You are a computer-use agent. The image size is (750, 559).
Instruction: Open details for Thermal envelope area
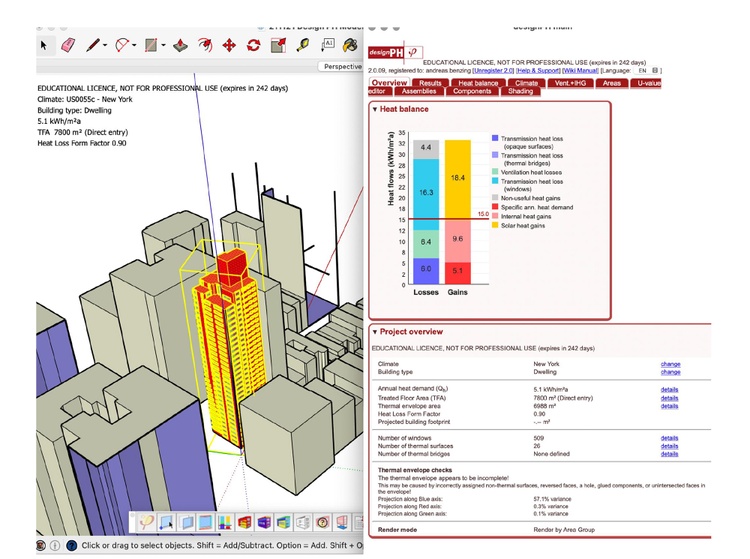pos(669,406)
